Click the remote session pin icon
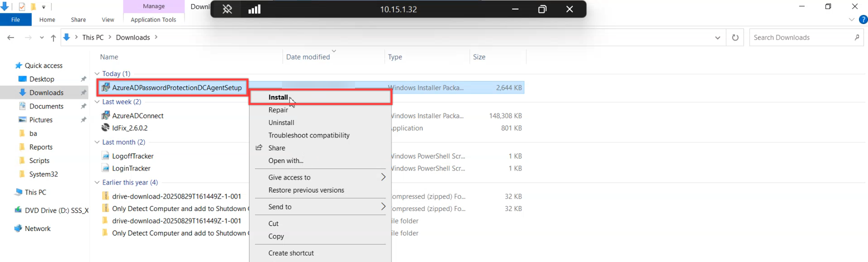 pyautogui.click(x=227, y=9)
